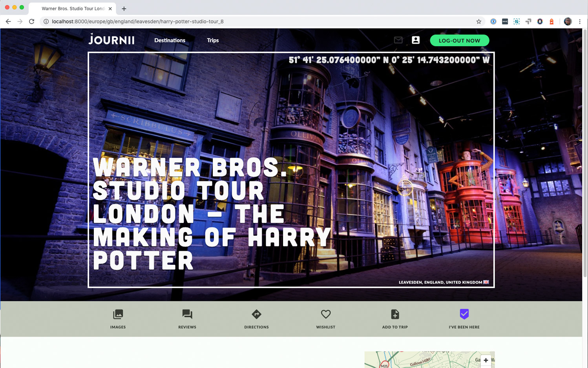Click the bracketed N extension icon
Image resolution: width=588 pixels, height=368 pixels.
pyautogui.click(x=517, y=22)
